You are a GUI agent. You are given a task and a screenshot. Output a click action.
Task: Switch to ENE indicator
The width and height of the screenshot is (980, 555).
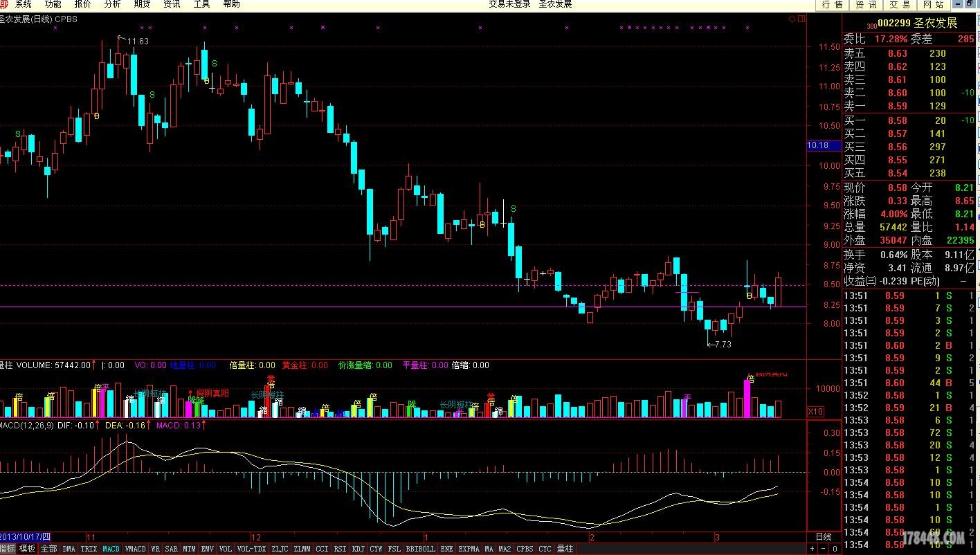pos(446,549)
